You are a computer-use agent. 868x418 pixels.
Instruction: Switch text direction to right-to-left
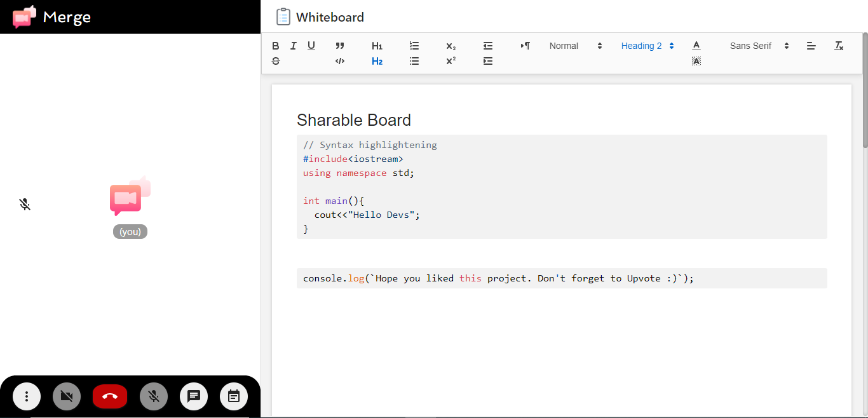click(x=525, y=46)
